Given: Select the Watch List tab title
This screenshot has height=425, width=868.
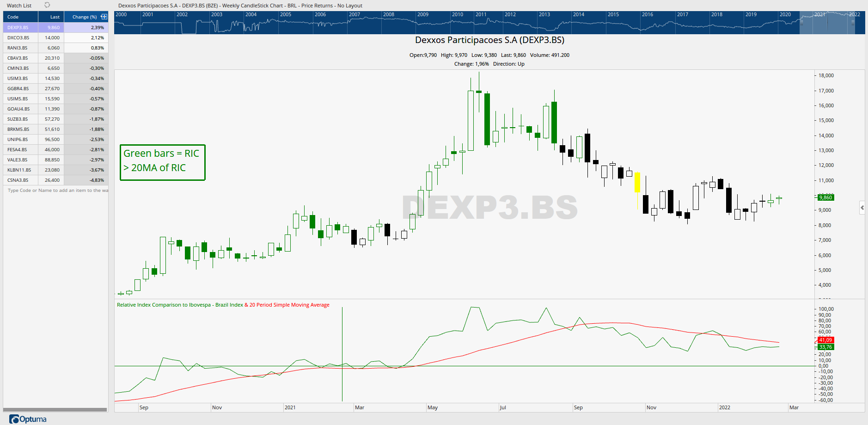Looking at the screenshot, I should pyautogui.click(x=19, y=6).
